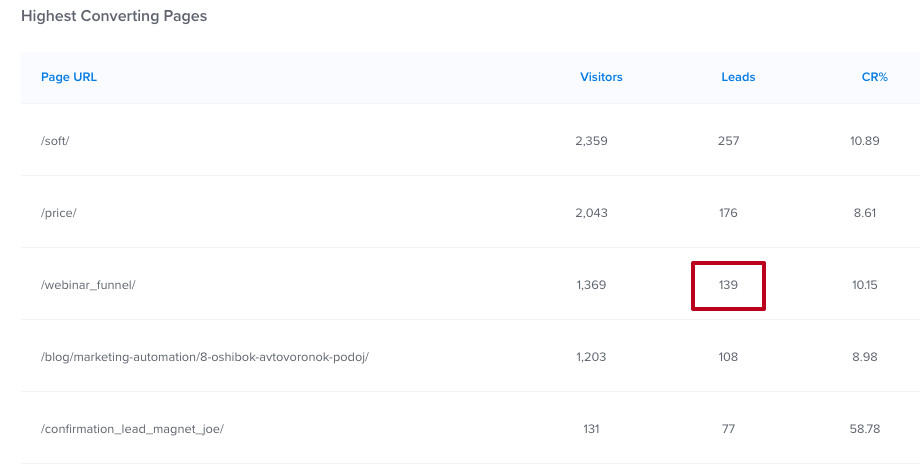This screenshot has width=920, height=472.
Task: Click the highlighted 139 leads value
Action: pyautogui.click(x=728, y=285)
